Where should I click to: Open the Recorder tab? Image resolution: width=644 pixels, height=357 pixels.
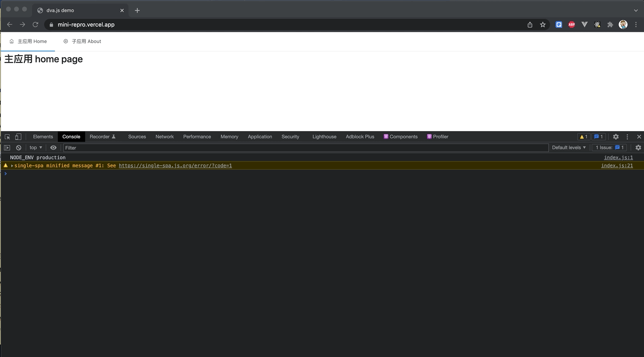point(102,137)
